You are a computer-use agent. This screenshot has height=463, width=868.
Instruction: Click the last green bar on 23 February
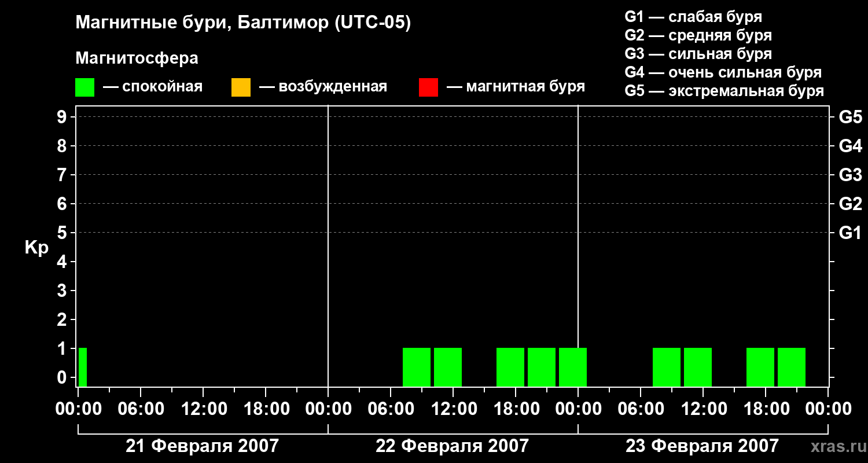pos(792,367)
